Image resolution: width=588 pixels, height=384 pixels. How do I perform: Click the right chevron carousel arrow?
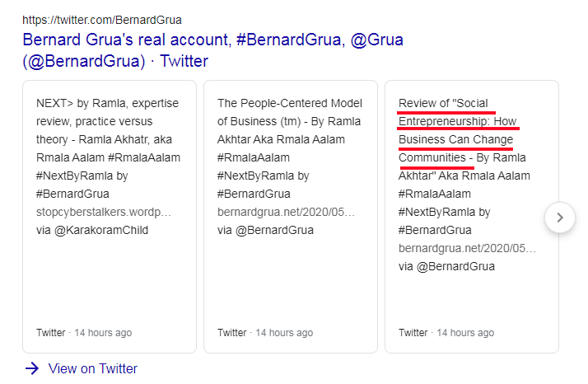(x=560, y=218)
